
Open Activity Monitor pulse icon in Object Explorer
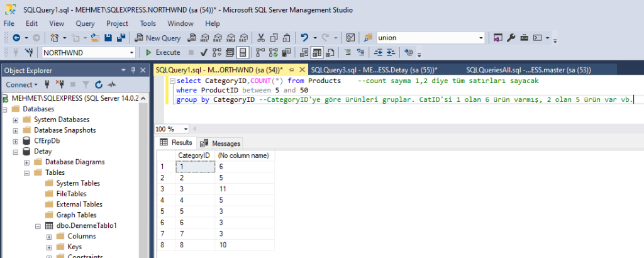click(112, 84)
